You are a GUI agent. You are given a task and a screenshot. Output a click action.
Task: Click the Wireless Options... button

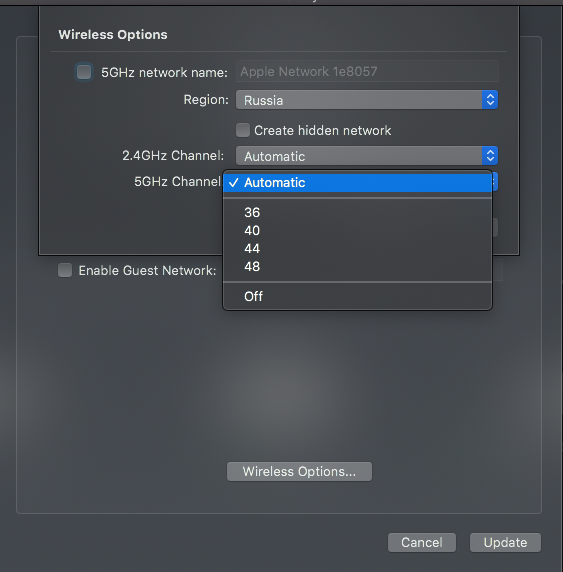[x=299, y=471]
